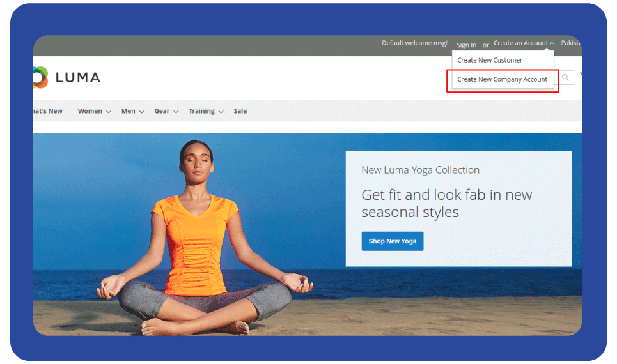Go to the Sale page
This screenshot has width=617, height=364.
(x=240, y=111)
